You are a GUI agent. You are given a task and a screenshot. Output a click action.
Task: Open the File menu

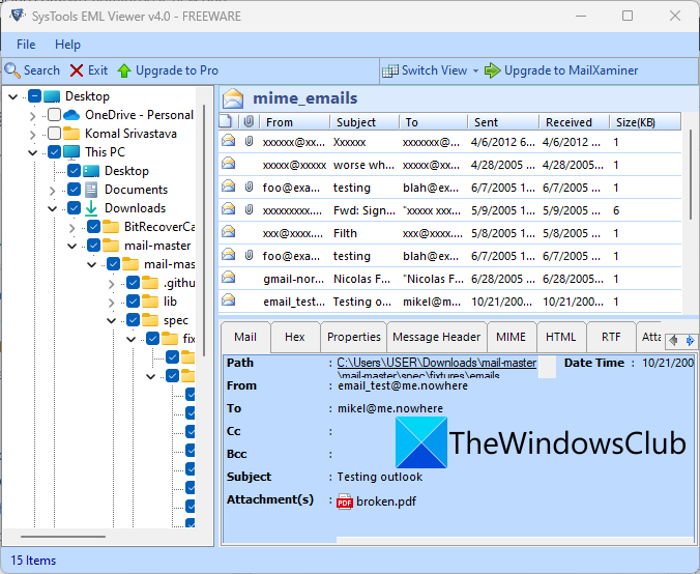tap(26, 45)
